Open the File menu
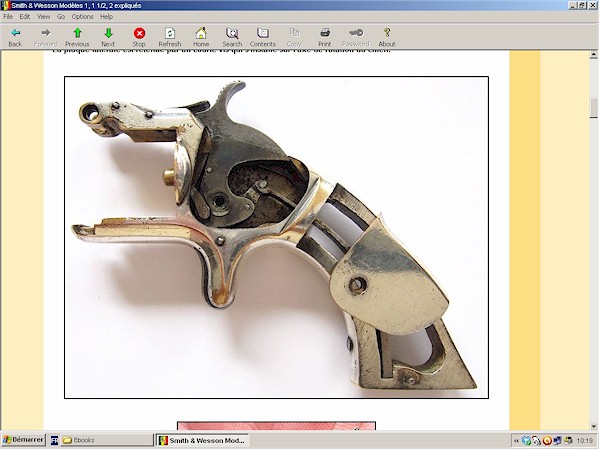The image size is (600, 450). (x=8, y=16)
